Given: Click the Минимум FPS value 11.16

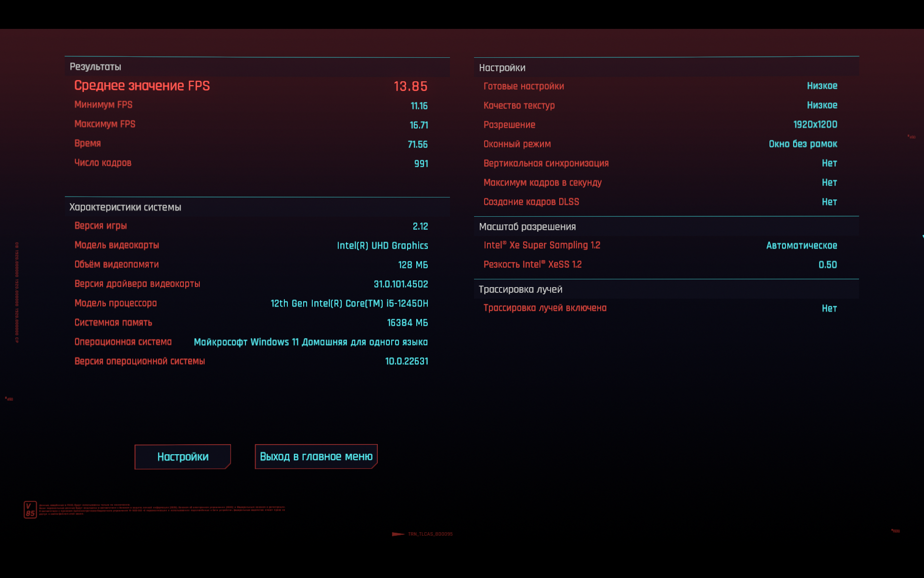Looking at the screenshot, I should coord(419,106).
